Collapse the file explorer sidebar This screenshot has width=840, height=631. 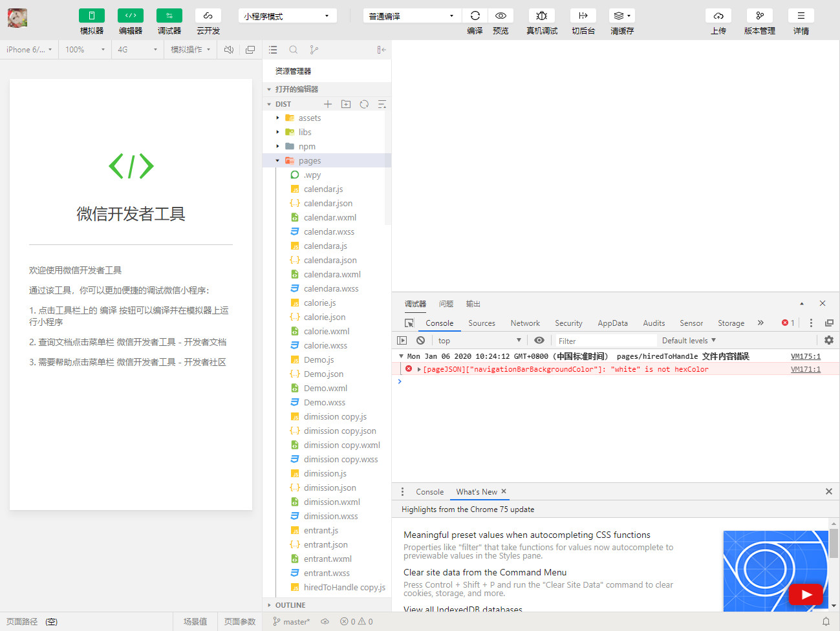tap(382, 50)
